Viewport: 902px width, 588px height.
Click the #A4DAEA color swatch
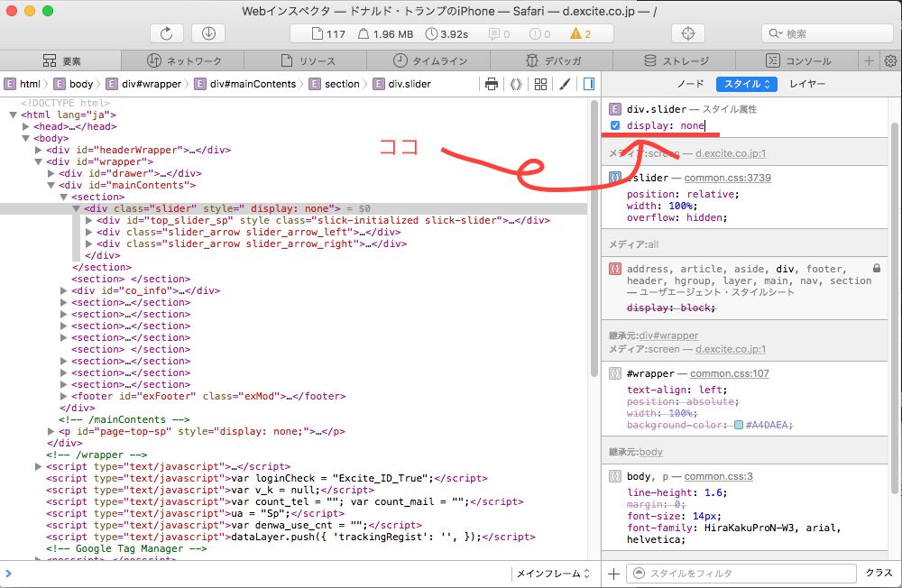click(x=739, y=425)
